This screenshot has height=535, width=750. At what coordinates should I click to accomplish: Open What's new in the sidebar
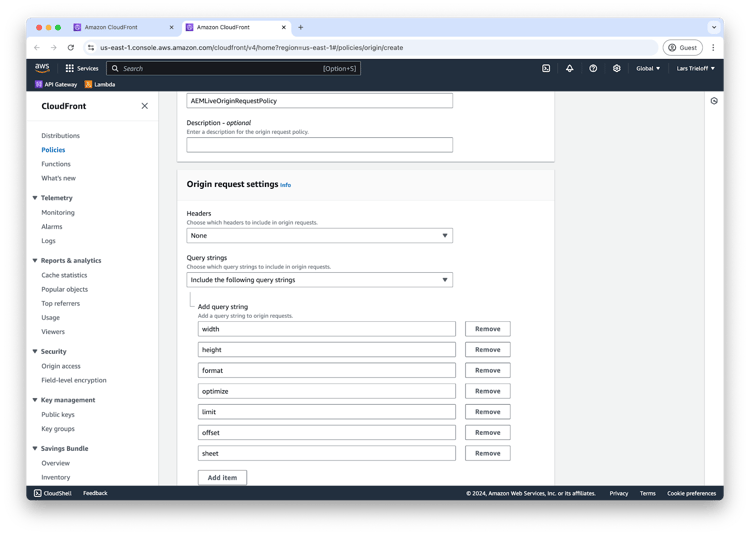[x=58, y=178]
